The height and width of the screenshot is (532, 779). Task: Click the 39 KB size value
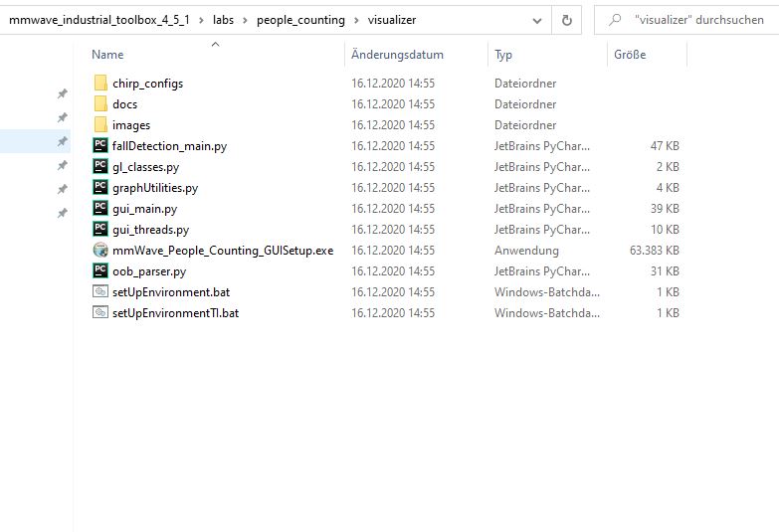point(665,209)
